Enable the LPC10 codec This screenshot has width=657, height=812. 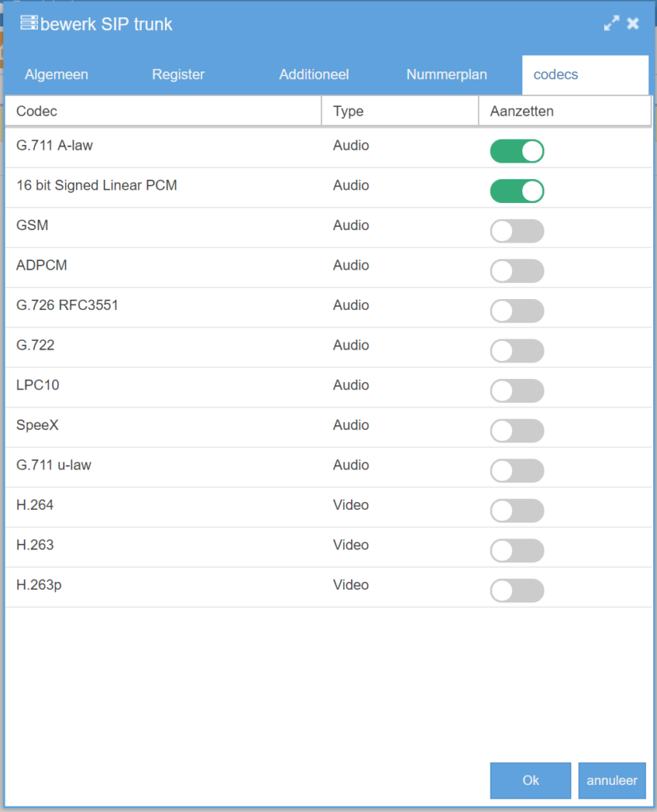pos(517,391)
